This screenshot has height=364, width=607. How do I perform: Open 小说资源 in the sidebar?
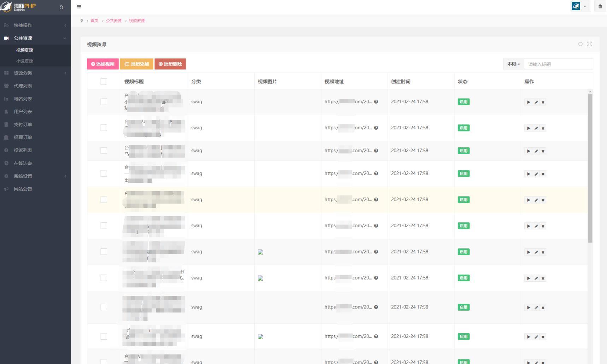point(24,61)
